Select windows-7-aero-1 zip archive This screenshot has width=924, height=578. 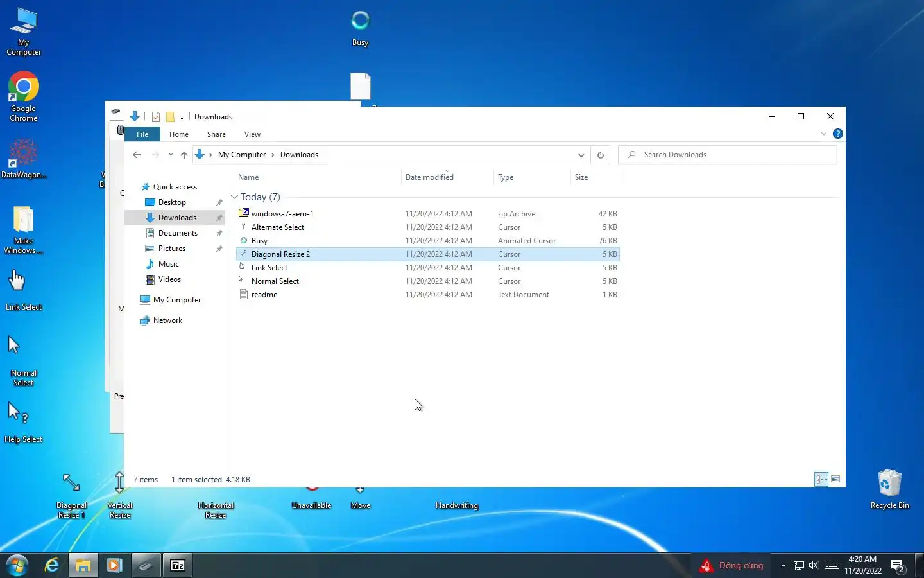[427, 214]
